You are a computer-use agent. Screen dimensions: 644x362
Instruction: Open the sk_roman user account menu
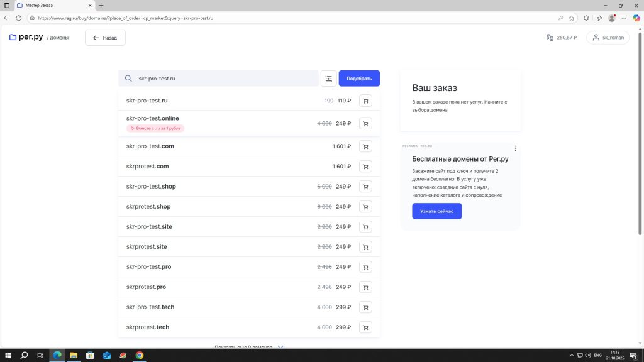(608, 38)
